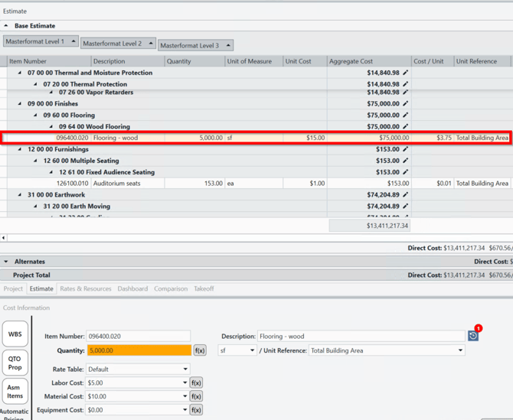The height and width of the screenshot is (420, 513).
Task: Click pencil icon on 12 00 00 Furnishings row
Action: [406, 149]
